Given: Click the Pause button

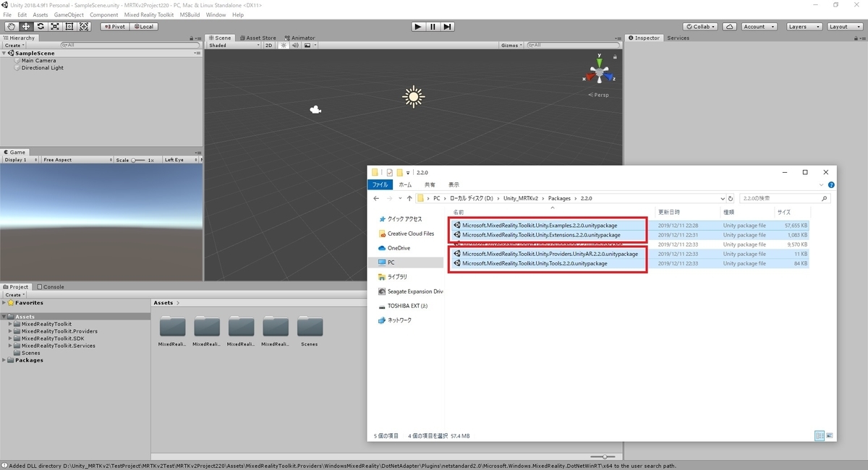Looking at the screenshot, I should pyautogui.click(x=433, y=26).
